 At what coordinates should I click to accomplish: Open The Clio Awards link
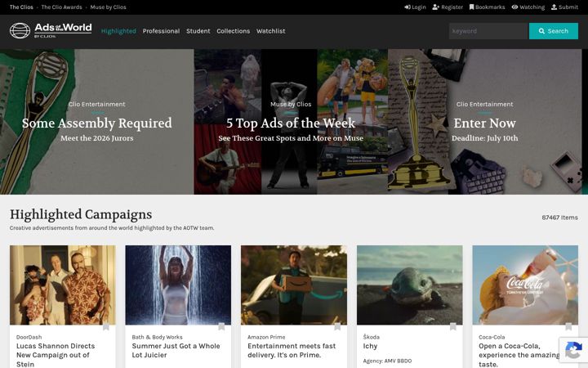[x=61, y=7]
